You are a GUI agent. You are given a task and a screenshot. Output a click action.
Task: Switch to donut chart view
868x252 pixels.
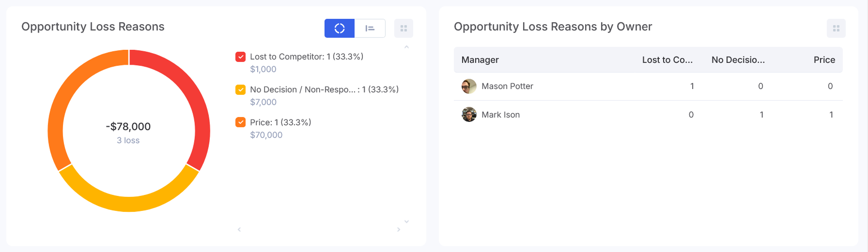tap(340, 29)
